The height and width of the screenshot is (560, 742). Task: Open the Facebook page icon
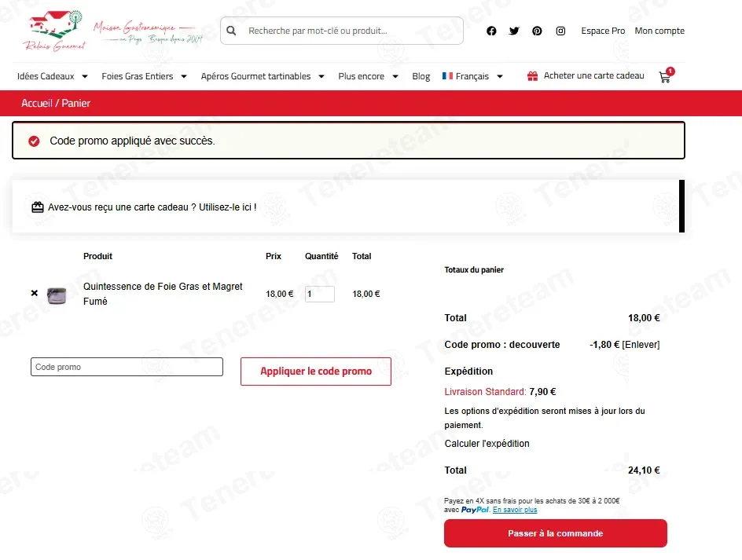pyautogui.click(x=491, y=31)
